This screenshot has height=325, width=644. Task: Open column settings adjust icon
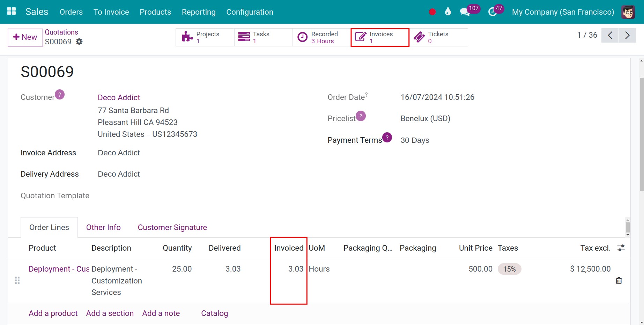pyautogui.click(x=621, y=248)
